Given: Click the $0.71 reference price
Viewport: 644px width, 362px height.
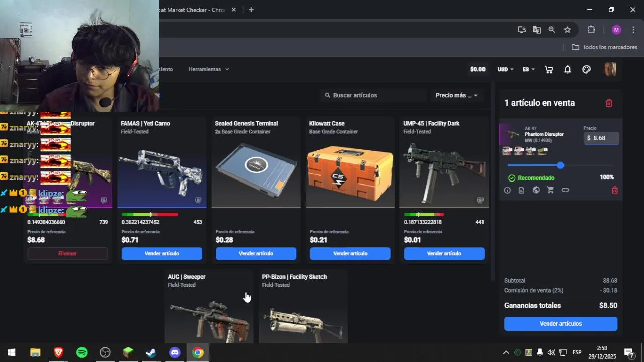Looking at the screenshot, I should tap(130, 240).
